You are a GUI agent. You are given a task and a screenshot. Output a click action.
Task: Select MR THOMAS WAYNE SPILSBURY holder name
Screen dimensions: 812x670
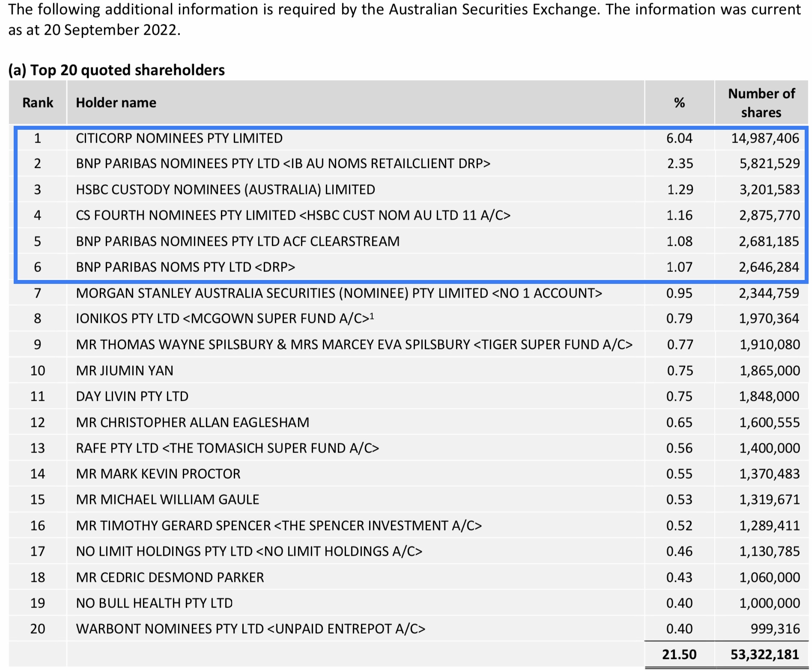(x=354, y=345)
